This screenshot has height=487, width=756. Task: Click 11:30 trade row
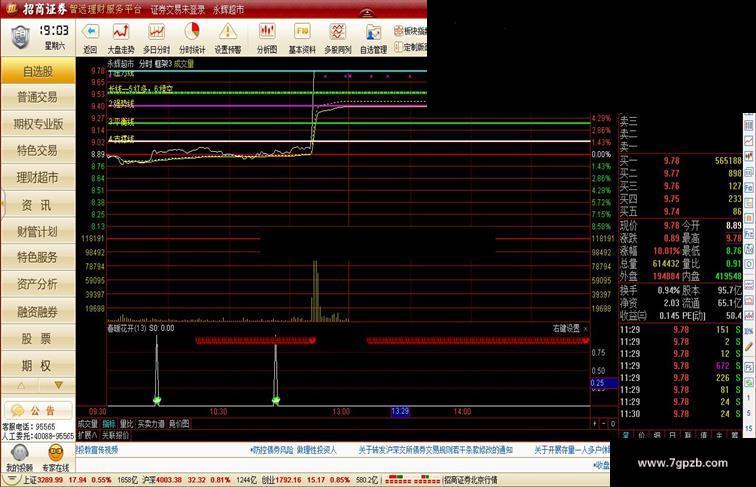680,414
